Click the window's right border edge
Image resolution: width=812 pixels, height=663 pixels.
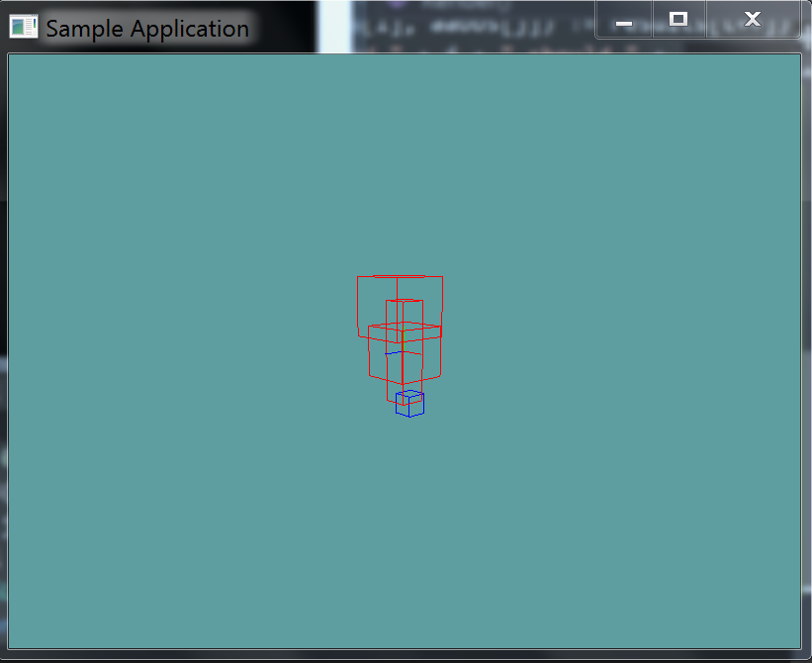(x=806, y=346)
